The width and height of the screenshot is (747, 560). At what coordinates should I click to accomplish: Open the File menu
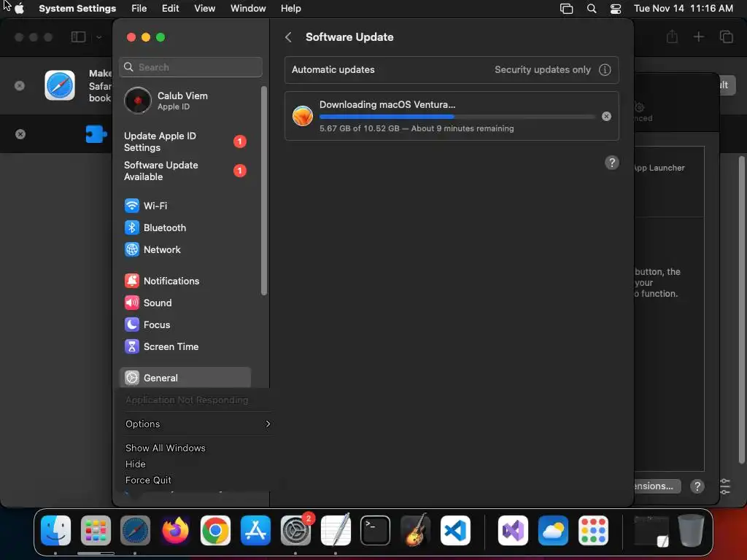(x=139, y=9)
